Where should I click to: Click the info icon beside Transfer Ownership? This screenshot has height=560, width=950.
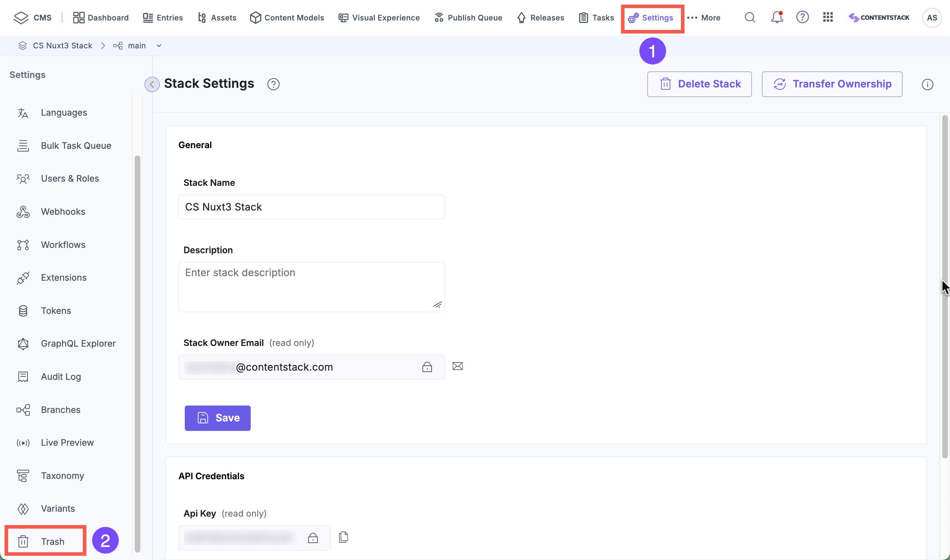pos(927,85)
